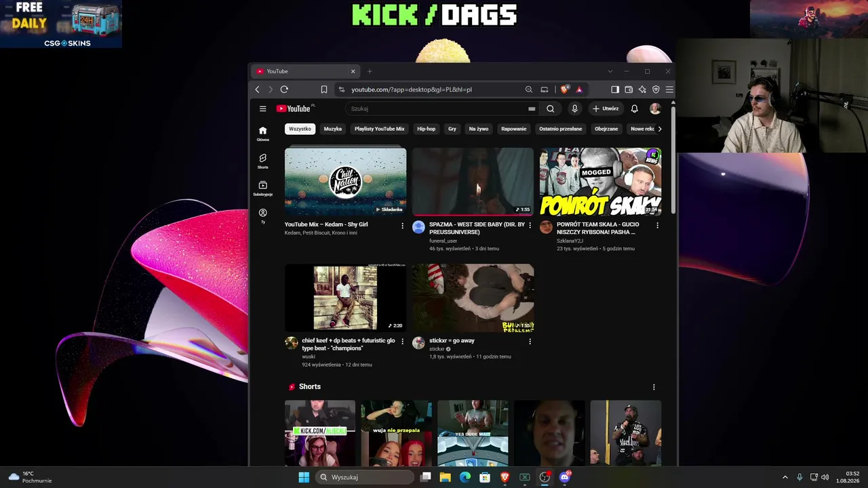This screenshot has width=868, height=488.
Task: Open options for YouTube Mix Kedam video
Action: tap(402, 226)
